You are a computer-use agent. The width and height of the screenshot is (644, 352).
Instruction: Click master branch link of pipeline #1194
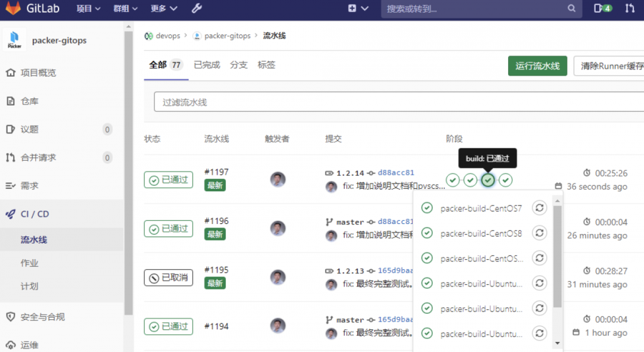(x=350, y=320)
